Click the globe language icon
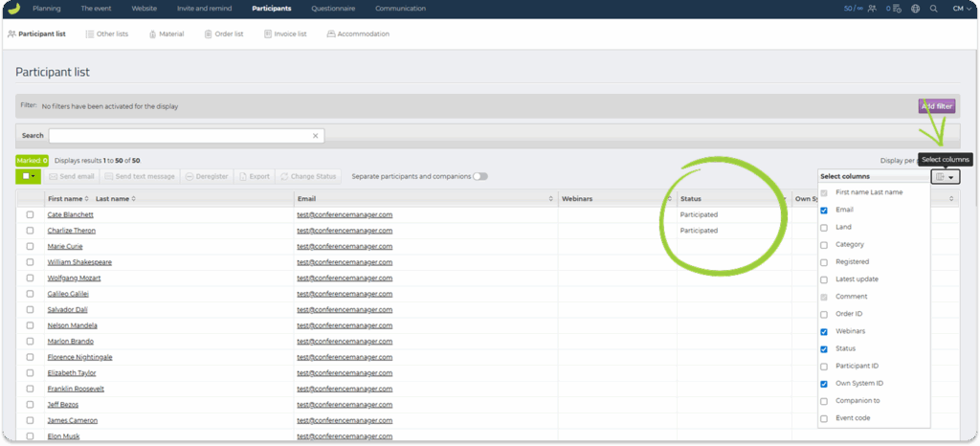This screenshot has width=980, height=446. click(x=916, y=9)
